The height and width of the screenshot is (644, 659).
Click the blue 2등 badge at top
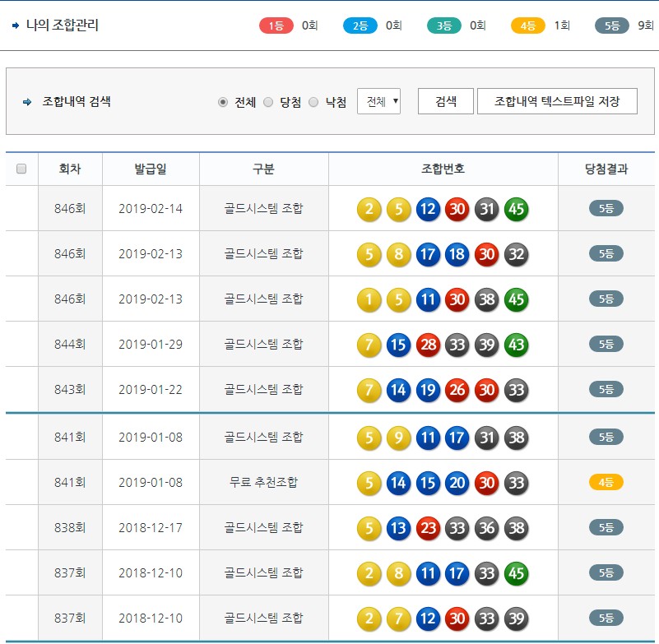(360, 25)
